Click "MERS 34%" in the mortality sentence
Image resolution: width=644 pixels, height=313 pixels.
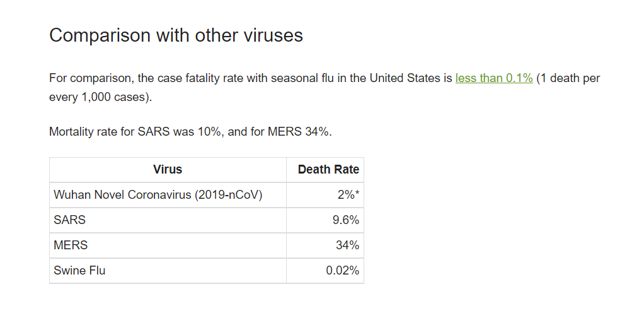(299, 133)
